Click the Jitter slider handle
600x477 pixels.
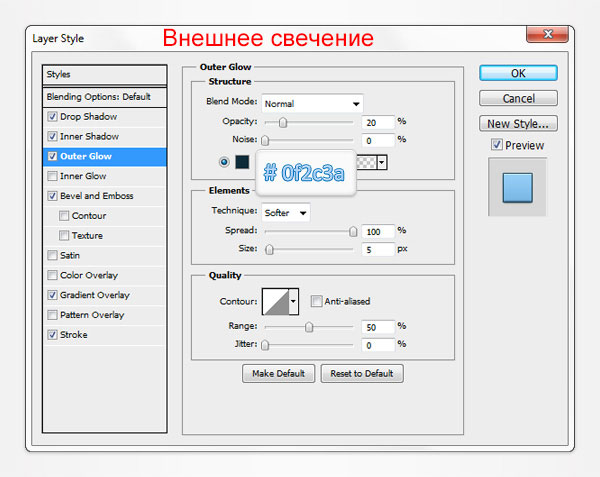[265, 345]
